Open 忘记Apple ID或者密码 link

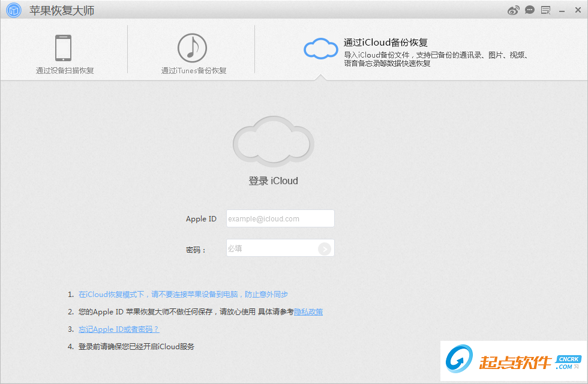tap(119, 329)
